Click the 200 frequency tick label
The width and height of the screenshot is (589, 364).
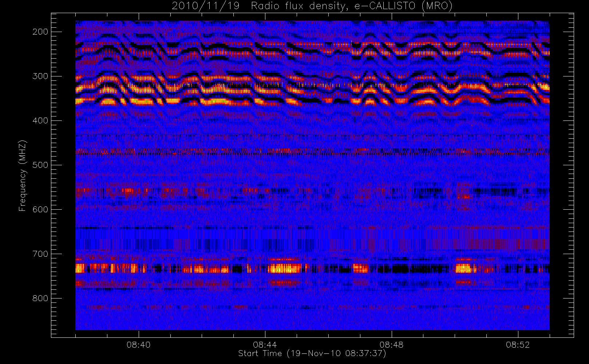(40, 32)
